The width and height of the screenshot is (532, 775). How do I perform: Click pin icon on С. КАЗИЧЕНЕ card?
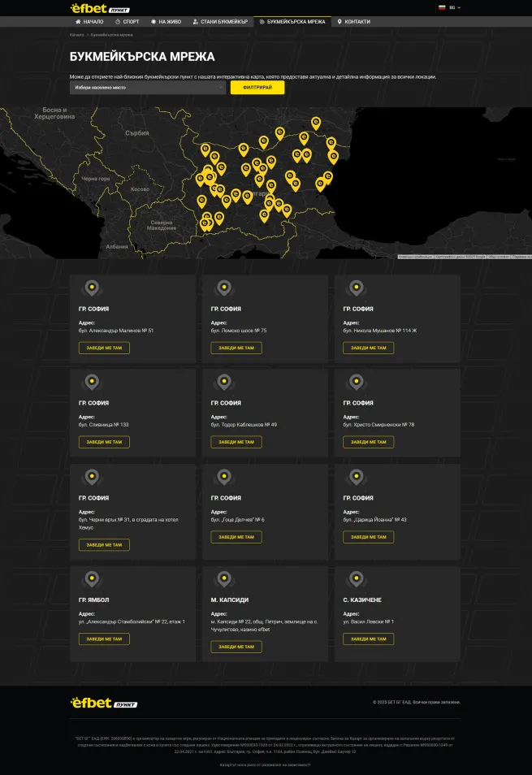(356, 578)
